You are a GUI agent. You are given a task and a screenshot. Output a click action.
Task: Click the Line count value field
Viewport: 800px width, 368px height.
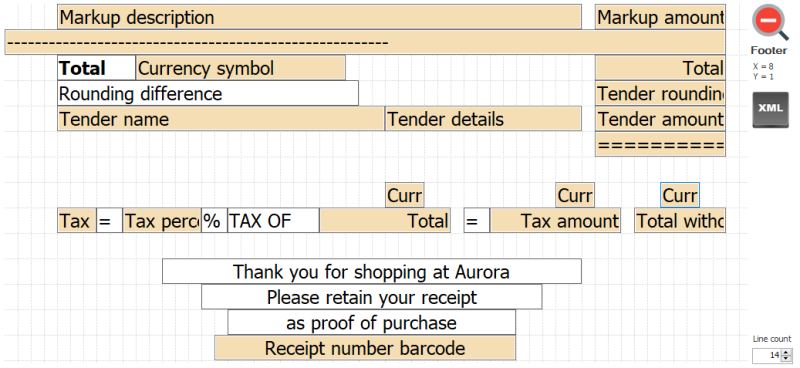(767, 355)
